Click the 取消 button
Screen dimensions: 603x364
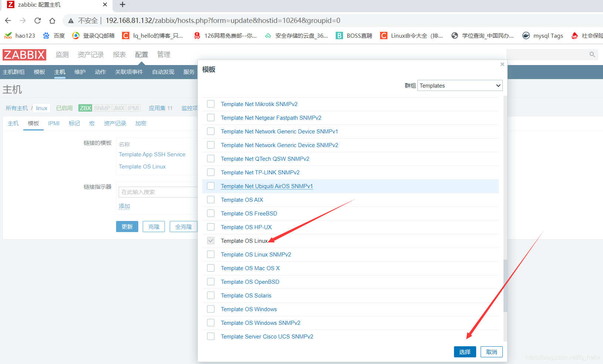tap(492, 352)
